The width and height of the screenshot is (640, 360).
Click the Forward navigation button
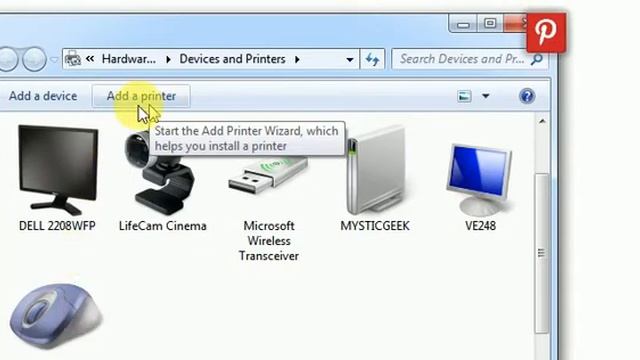pyautogui.click(x=34, y=59)
